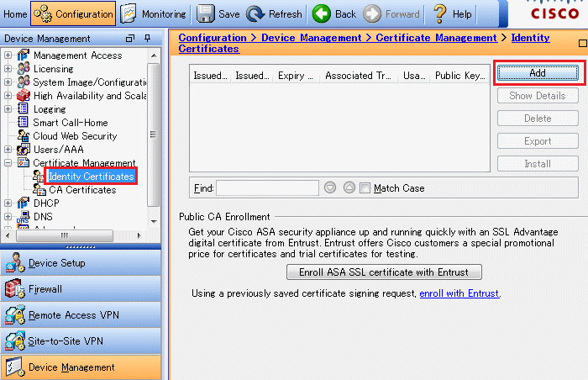Click the Device Setup panel icon
The height and width of the screenshot is (380, 588).
click(x=15, y=262)
